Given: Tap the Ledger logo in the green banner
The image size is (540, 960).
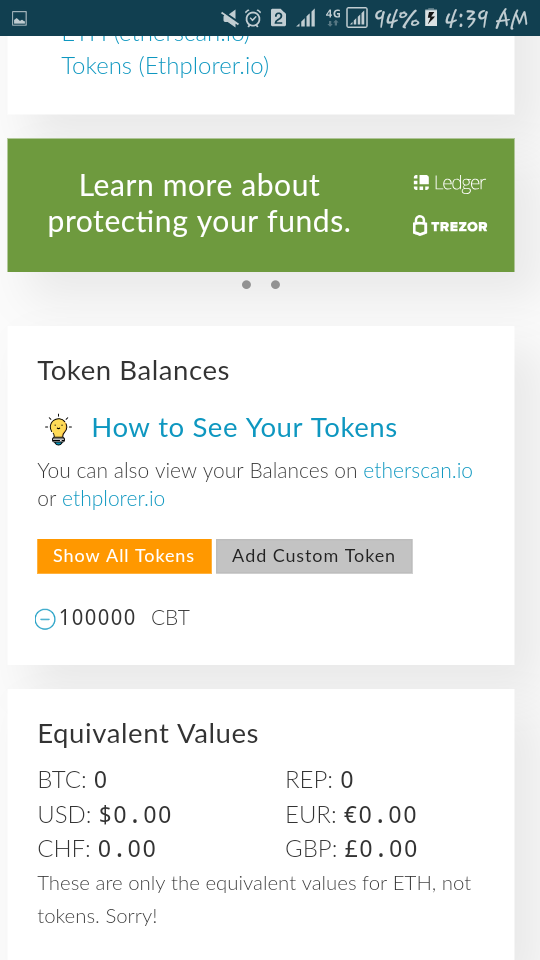Looking at the screenshot, I should click(x=449, y=183).
